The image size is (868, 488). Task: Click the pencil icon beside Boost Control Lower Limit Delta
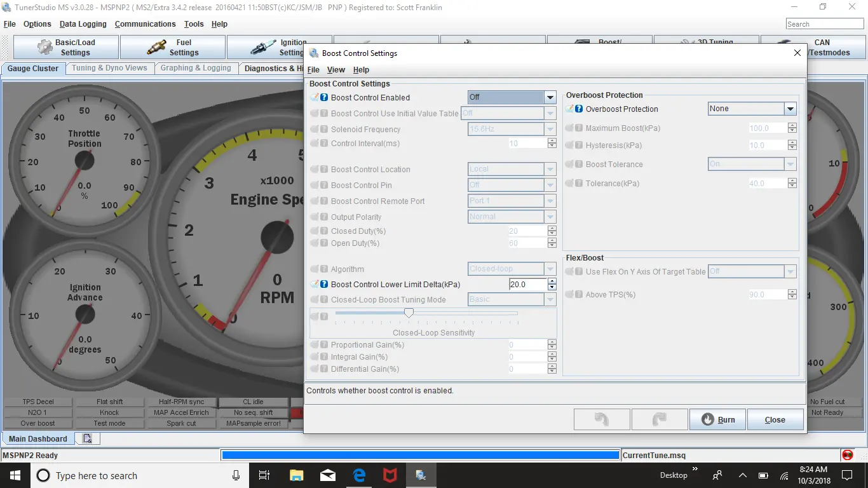coord(315,284)
